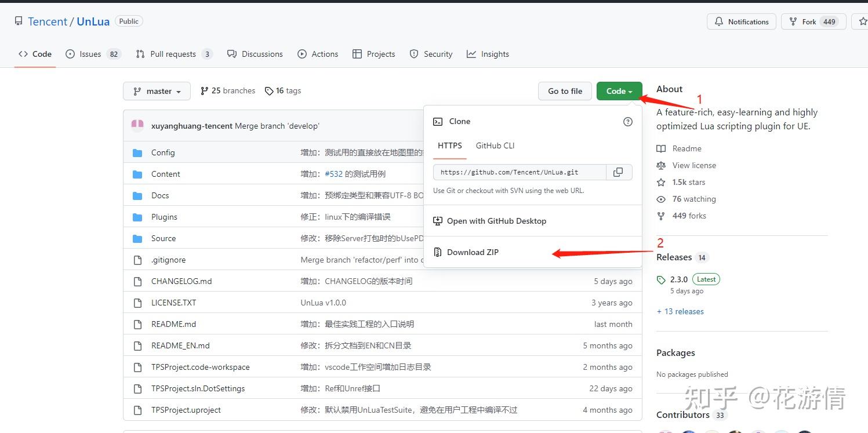868x433 pixels.
Task: Open the Contributors heading link
Action: pyautogui.click(x=683, y=415)
